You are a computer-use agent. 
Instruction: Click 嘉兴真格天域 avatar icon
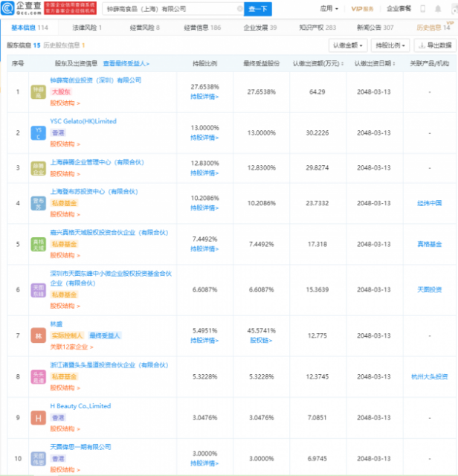38,245
